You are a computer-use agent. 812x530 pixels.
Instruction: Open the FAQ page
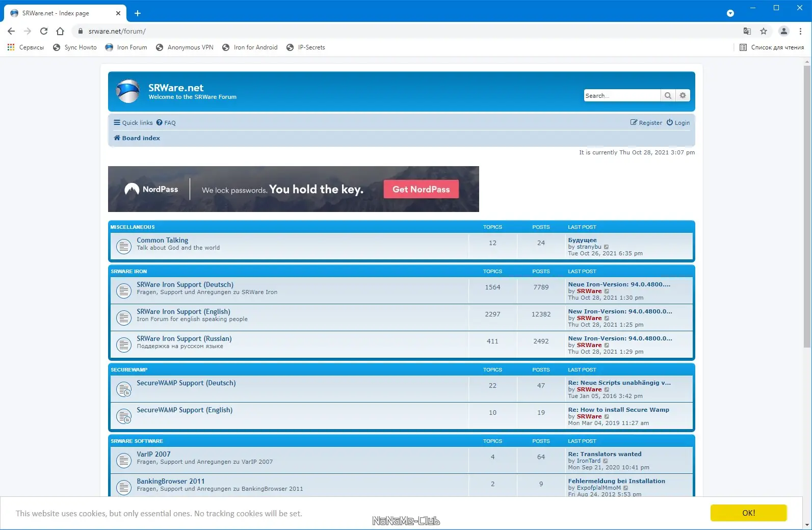pyautogui.click(x=166, y=123)
